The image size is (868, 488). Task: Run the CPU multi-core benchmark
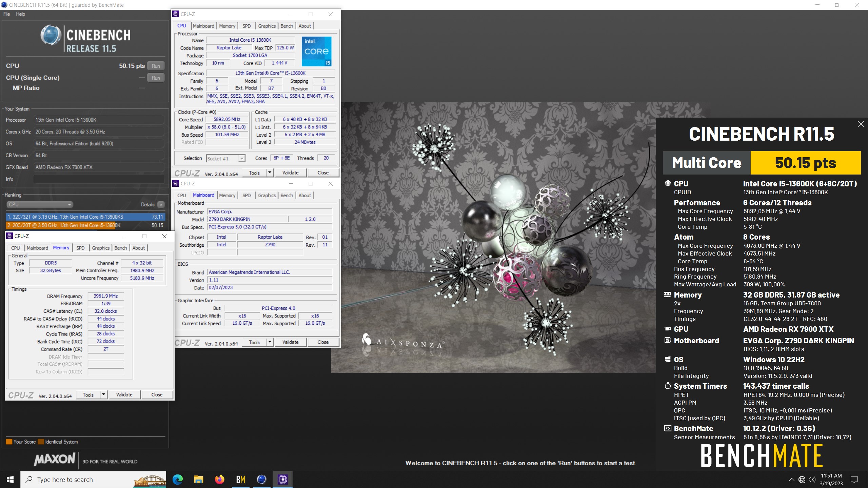point(156,66)
